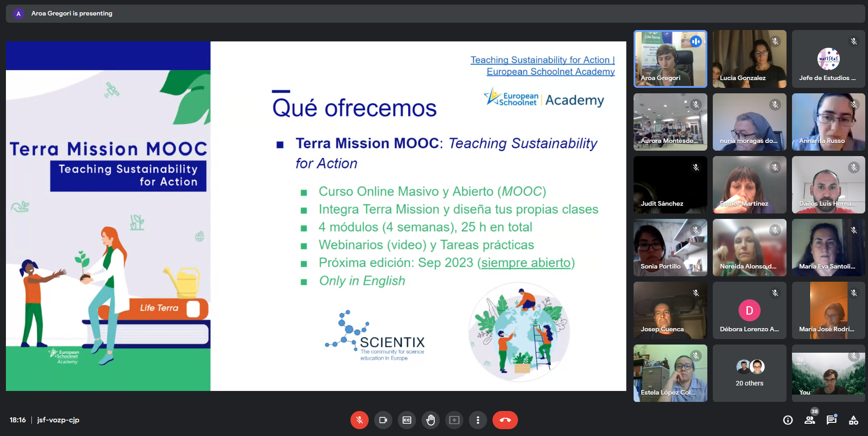Select Aroa Gregori's video tile
Viewport: 868px width, 436px height.
670,59
